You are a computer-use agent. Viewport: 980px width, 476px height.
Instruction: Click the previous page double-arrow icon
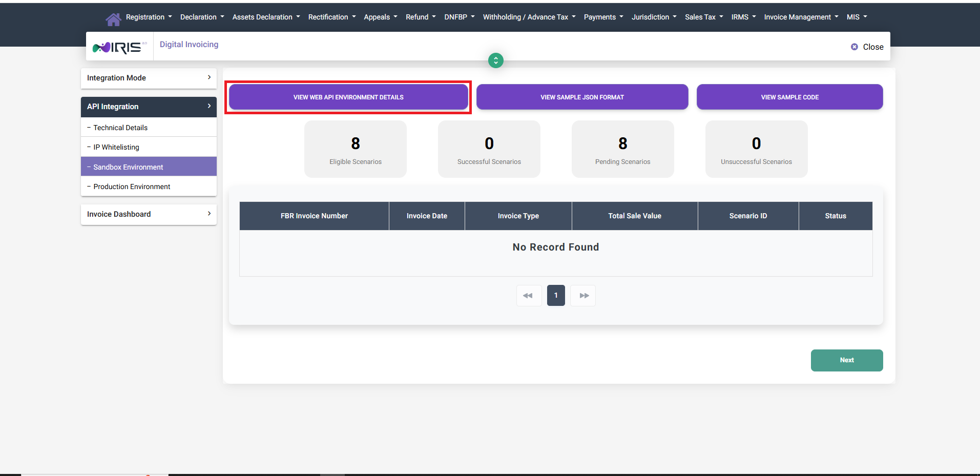click(x=529, y=295)
